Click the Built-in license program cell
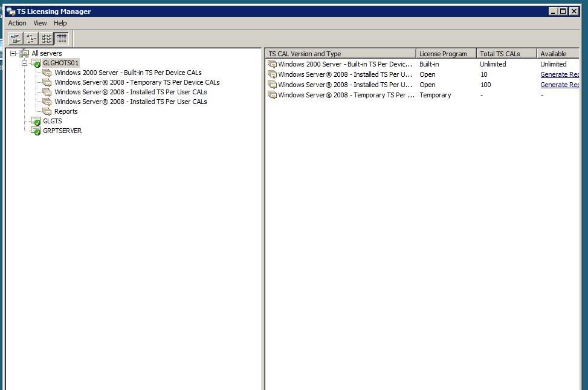588x390 pixels. coord(429,64)
